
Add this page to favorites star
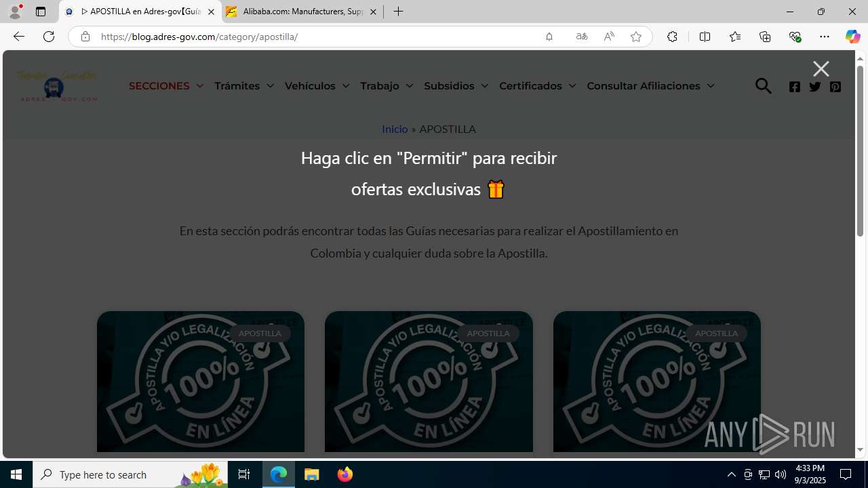click(x=636, y=37)
